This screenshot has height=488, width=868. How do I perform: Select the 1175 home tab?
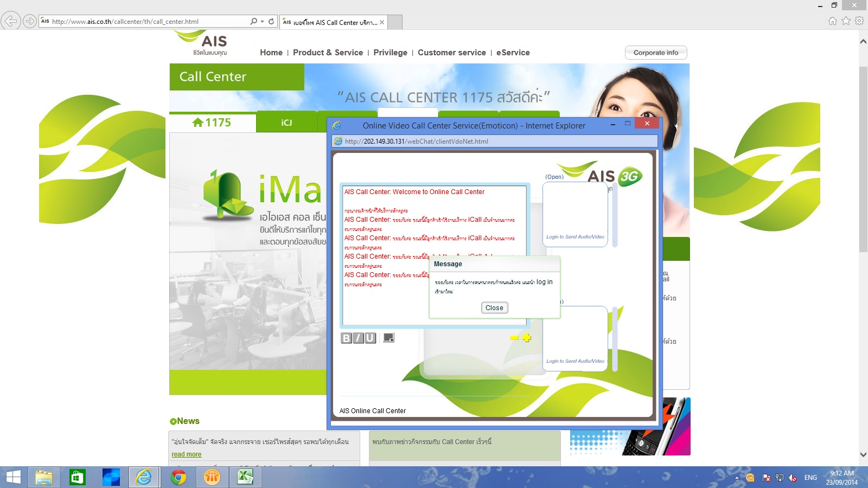[212, 123]
